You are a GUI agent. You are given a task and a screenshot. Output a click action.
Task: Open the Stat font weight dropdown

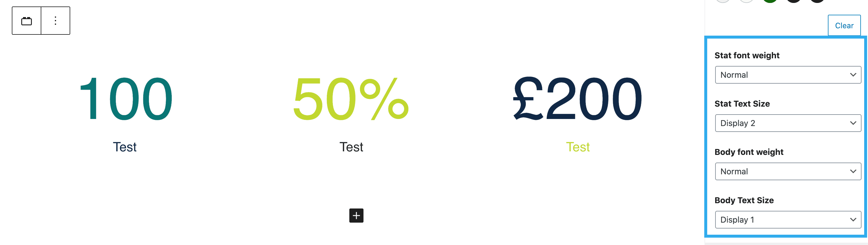(787, 75)
